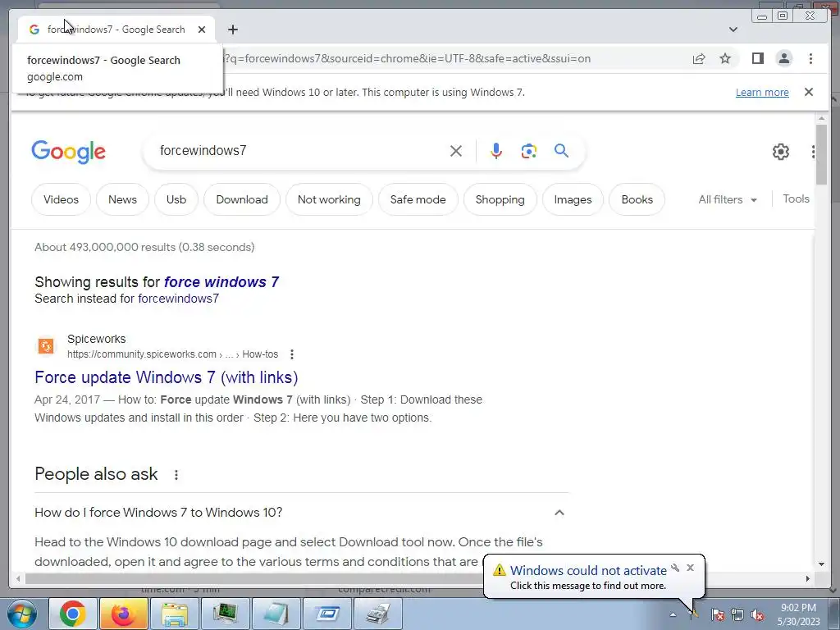
Task: Close the forcewindows7 Google Search tab
Action: [x=202, y=30]
